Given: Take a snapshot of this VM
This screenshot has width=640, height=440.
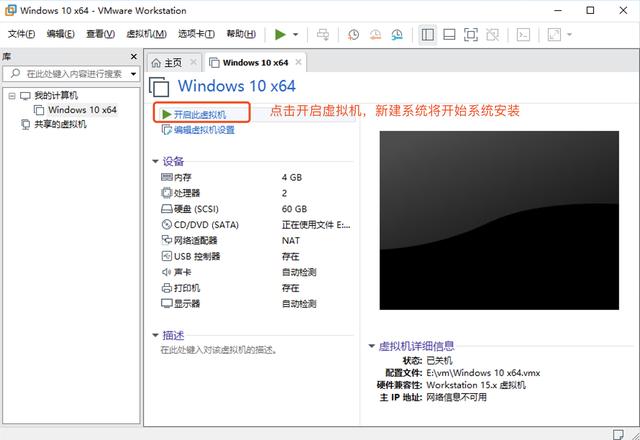Looking at the screenshot, I should [353, 35].
